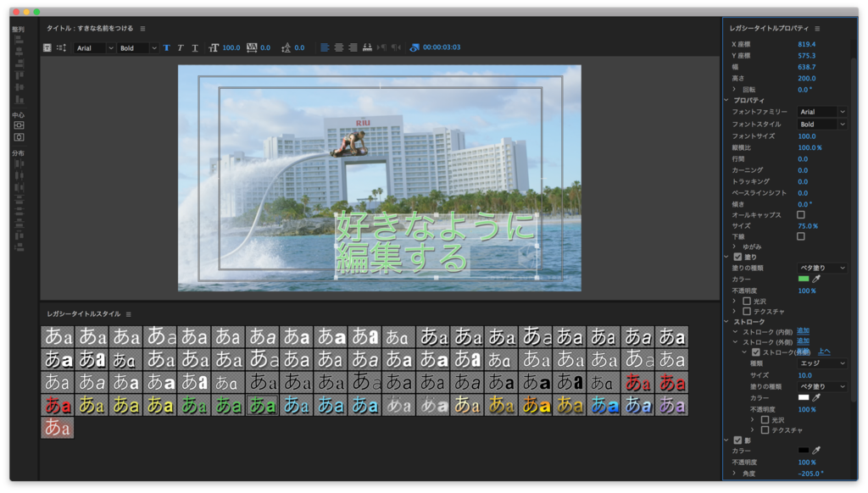Pick fill color with 塗り eyedropper
868x493 pixels.
(816, 279)
